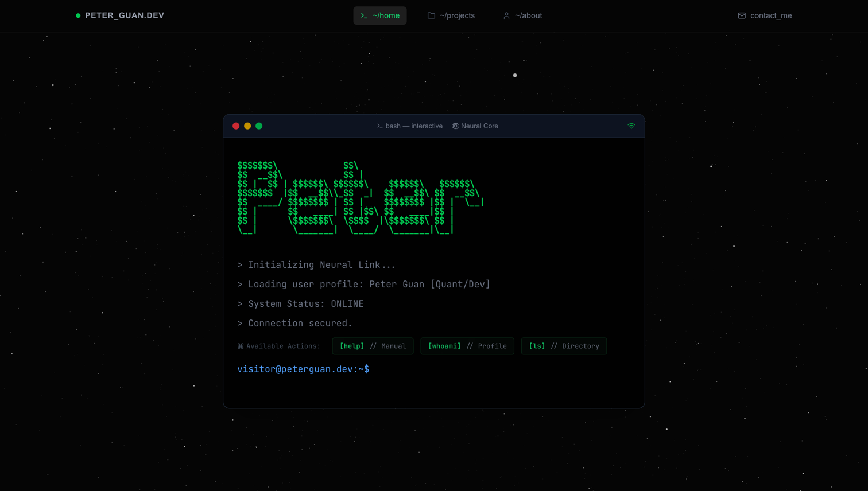Toggle the green traffic light on terminal window
The height and width of the screenshot is (491, 868).
pos(259,126)
